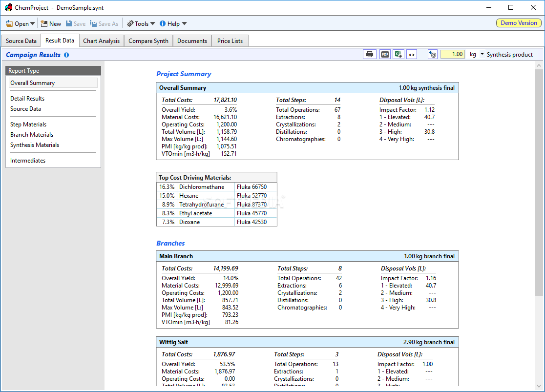Create a New project

pyautogui.click(x=51, y=23)
